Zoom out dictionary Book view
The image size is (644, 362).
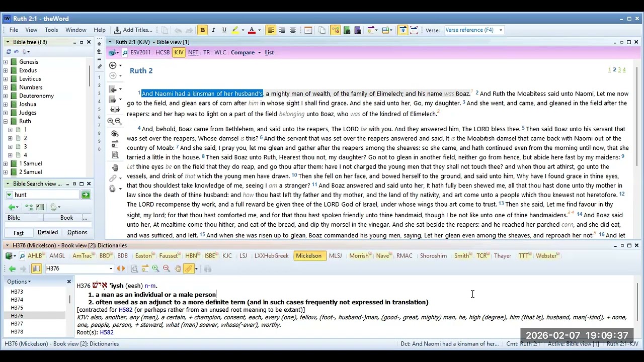click(x=167, y=269)
